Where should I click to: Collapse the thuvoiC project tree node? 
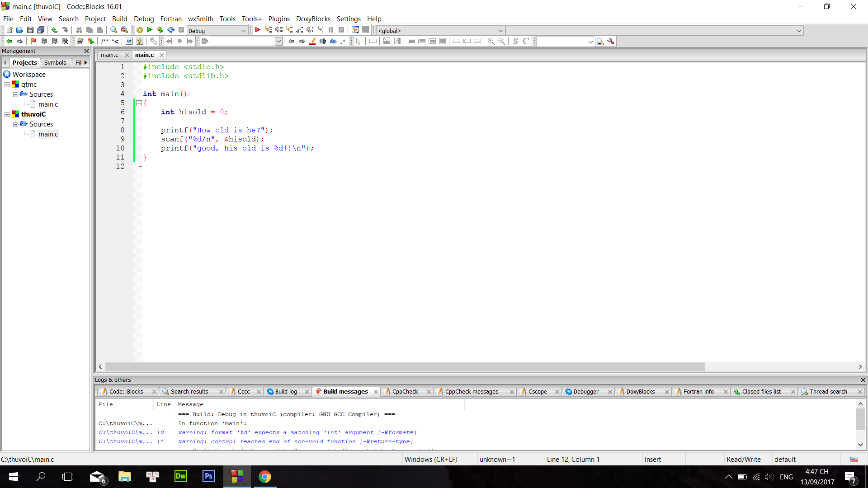point(7,114)
